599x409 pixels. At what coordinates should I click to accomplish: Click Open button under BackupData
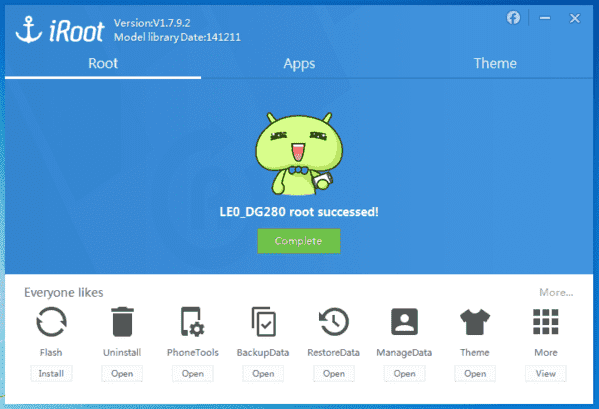tap(263, 373)
